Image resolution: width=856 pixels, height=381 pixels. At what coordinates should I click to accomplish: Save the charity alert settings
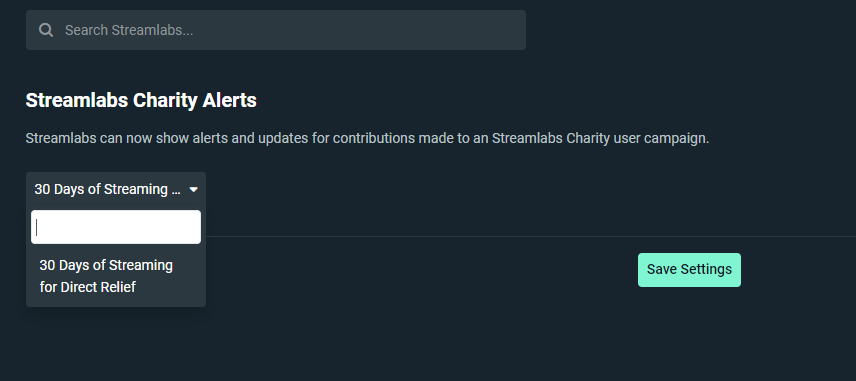coord(689,270)
